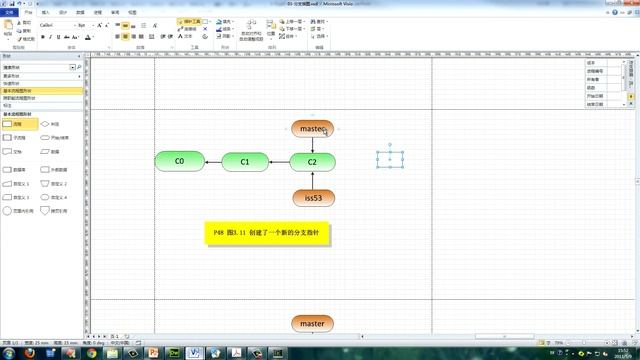
Task: Click the Find button in editing group
Action: pos(319,21)
